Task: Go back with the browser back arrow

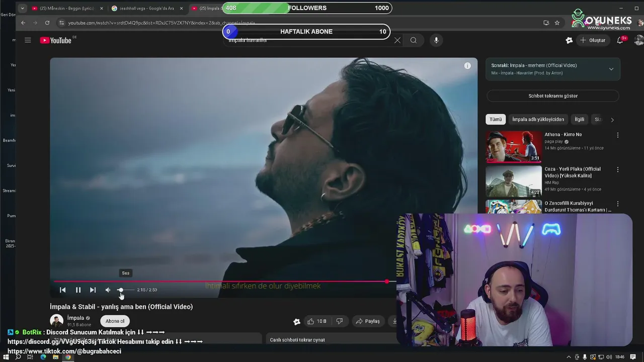Action: (x=23, y=23)
